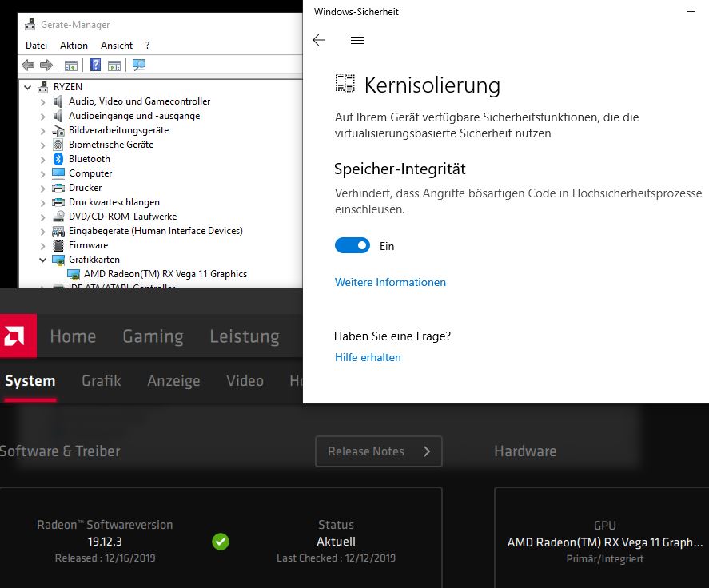
Task: Open the blue help icon in Geräte-Manager toolbar
Action: click(x=95, y=65)
